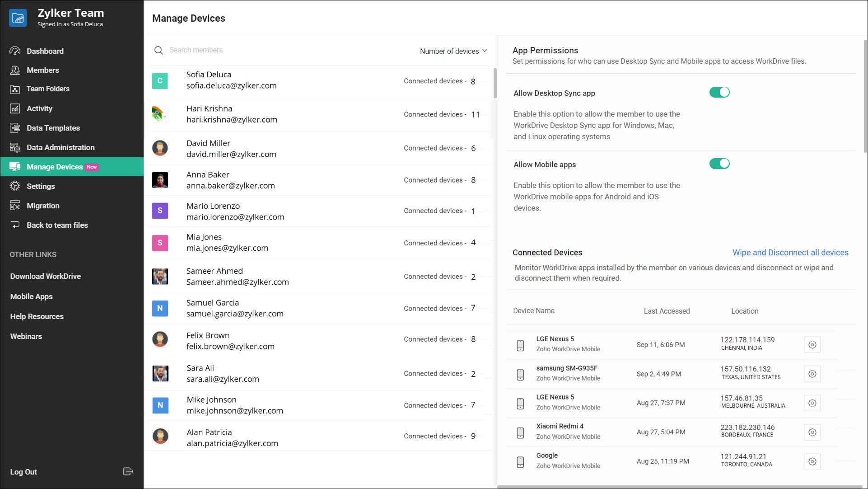The image size is (868, 489).
Task: Click Wipe and Disconnect all devices link
Action: coord(790,253)
